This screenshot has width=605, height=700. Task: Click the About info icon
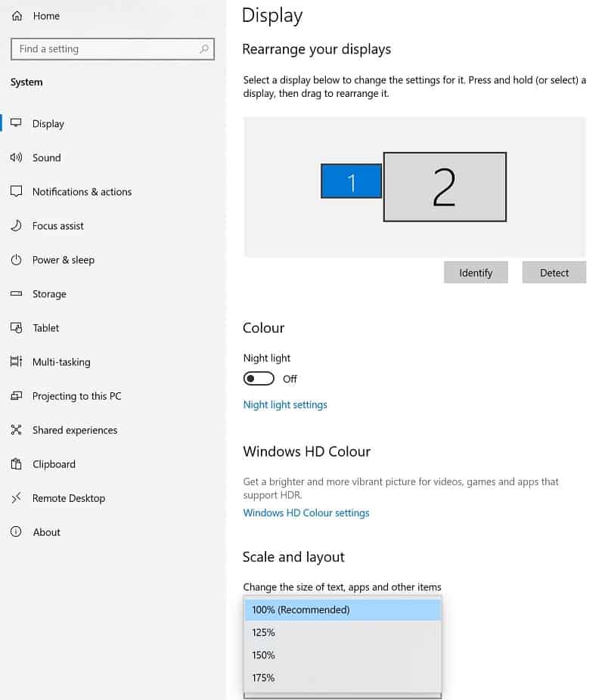(16, 531)
